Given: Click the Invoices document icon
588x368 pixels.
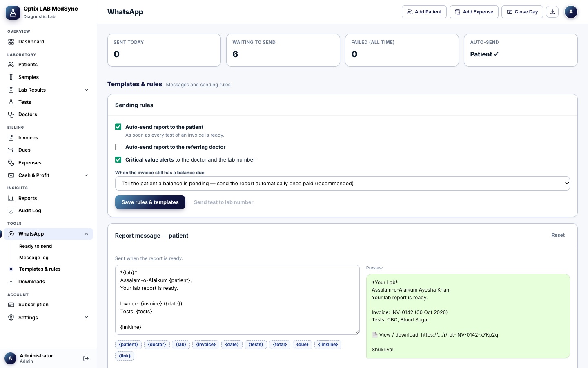Looking at the screenshot, I should 11,138.
